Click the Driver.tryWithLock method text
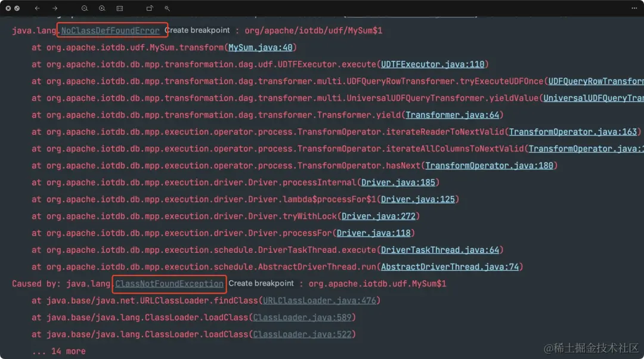The width and height of the screenshot is (644, 359). click(292, 216)
